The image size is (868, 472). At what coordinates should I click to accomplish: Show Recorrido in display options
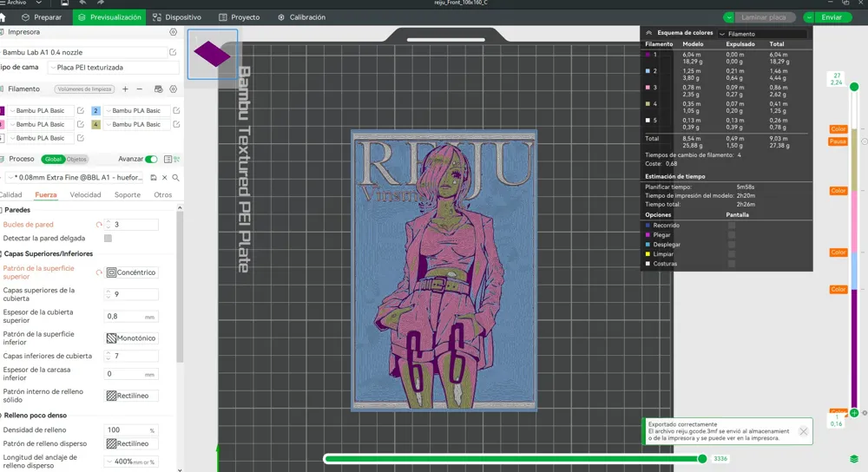coord(732,226)
